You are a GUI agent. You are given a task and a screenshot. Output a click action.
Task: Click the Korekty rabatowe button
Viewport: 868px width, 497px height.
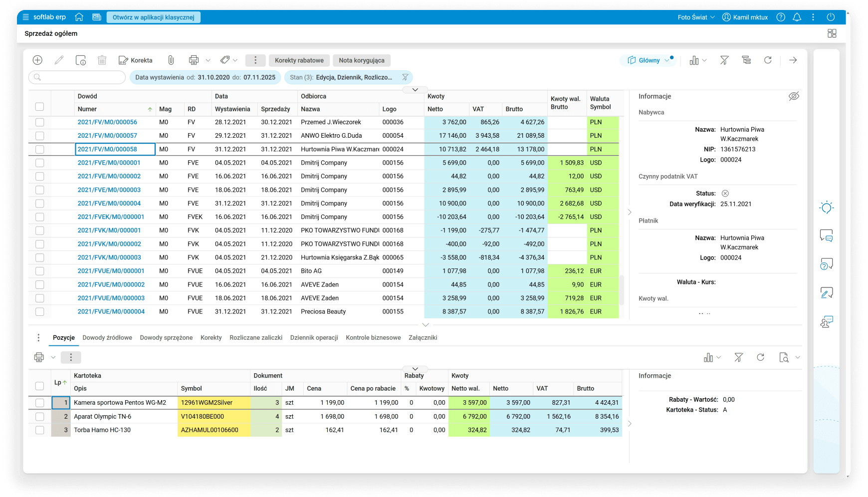point(299,60)
